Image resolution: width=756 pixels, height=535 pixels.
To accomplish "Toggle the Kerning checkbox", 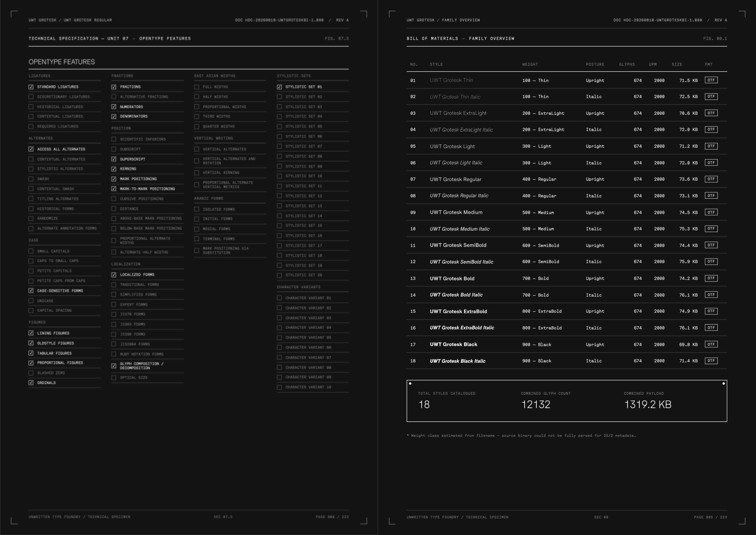I will [x=114, y=169].
